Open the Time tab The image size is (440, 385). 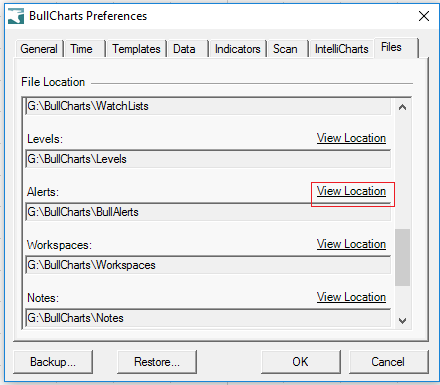click(85, 49)
